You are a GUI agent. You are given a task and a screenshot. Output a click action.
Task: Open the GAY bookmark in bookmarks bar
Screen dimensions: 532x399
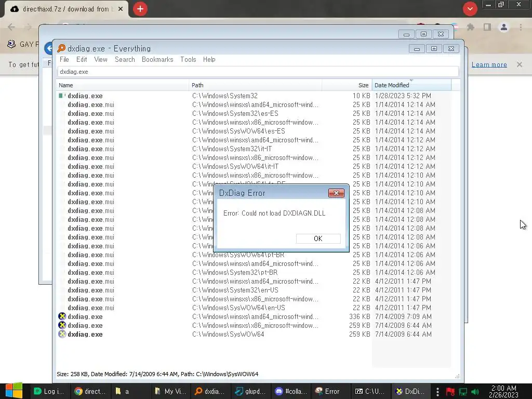[22, 44]
